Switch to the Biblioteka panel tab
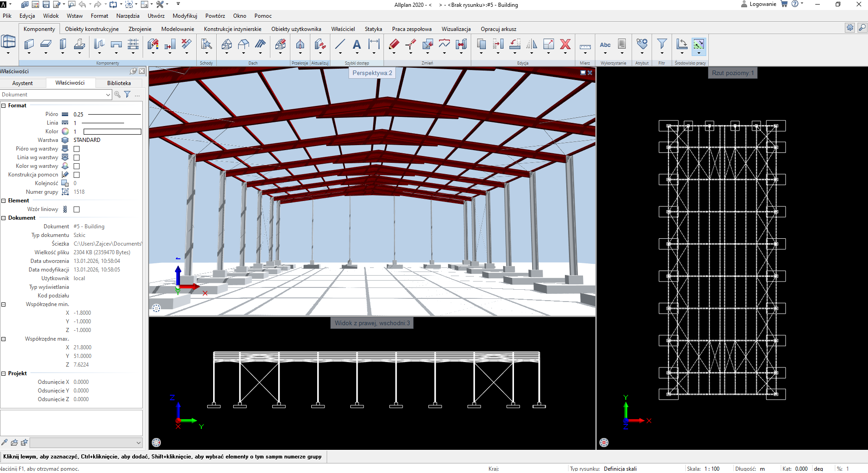The height and width of the screenshot is (473, 868). coord(119,83)
